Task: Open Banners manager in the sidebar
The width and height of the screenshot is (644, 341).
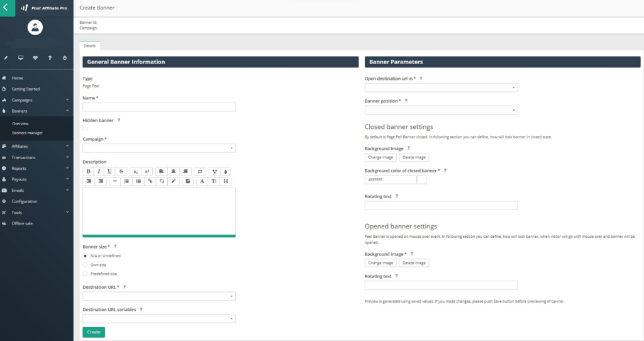Action: [x=27, y=133]
